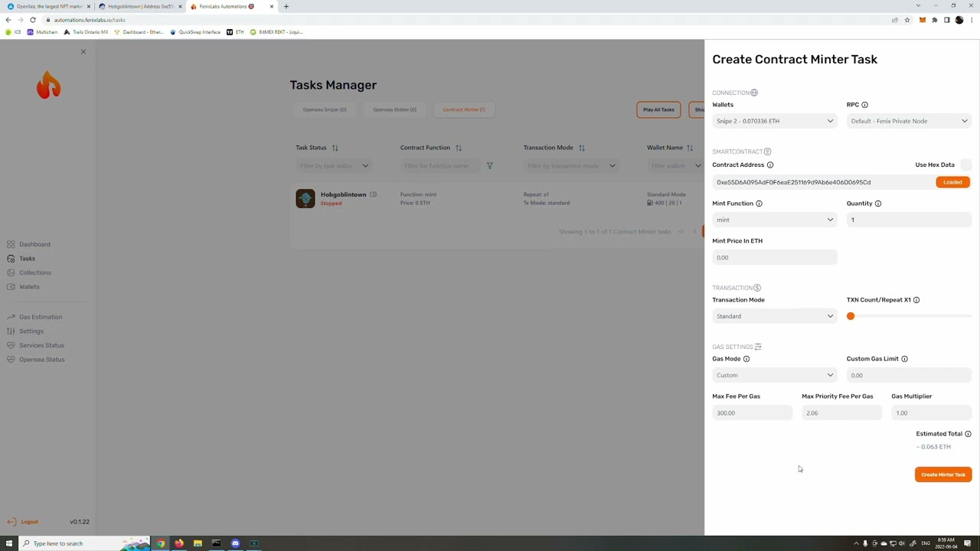Click Mint Function info icon

pyautogui.click(x=759, y=204)
